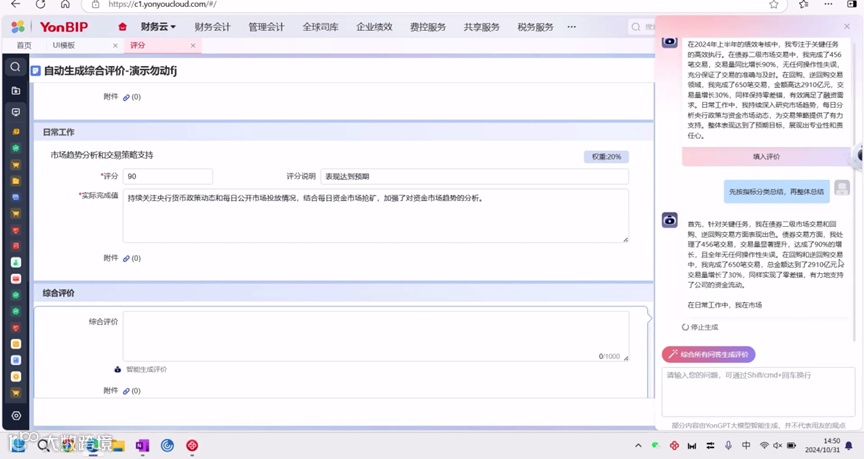
Task: Click the user avatar in chat
Action: (x=841, y=188)
